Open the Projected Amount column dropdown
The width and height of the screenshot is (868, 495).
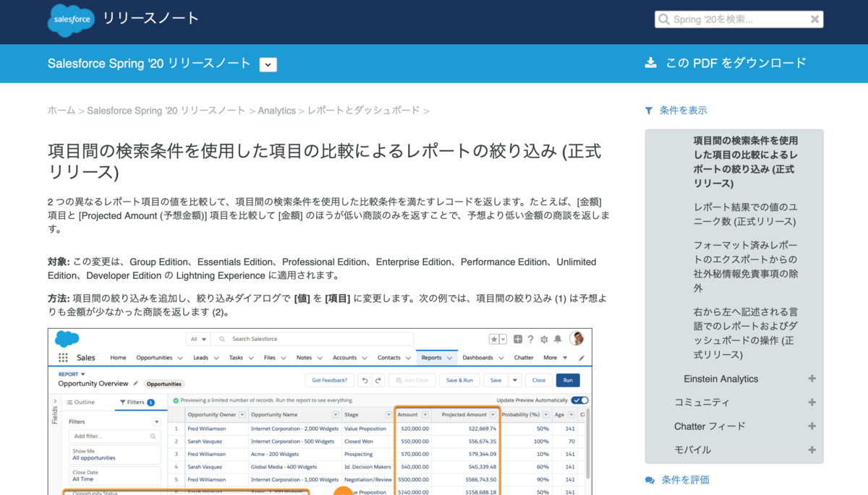493,415
